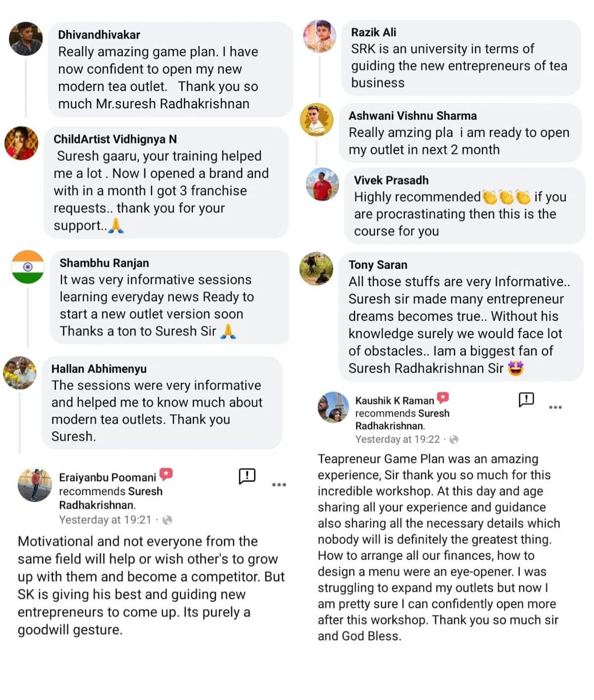Click the name Ashwani Vishnu Sharma
This screenshot has width=594, height=700.
pos(413,116)
